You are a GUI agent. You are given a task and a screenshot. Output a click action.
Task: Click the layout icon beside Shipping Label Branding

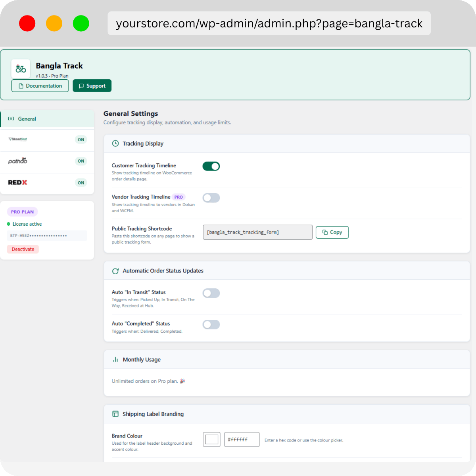115,414
